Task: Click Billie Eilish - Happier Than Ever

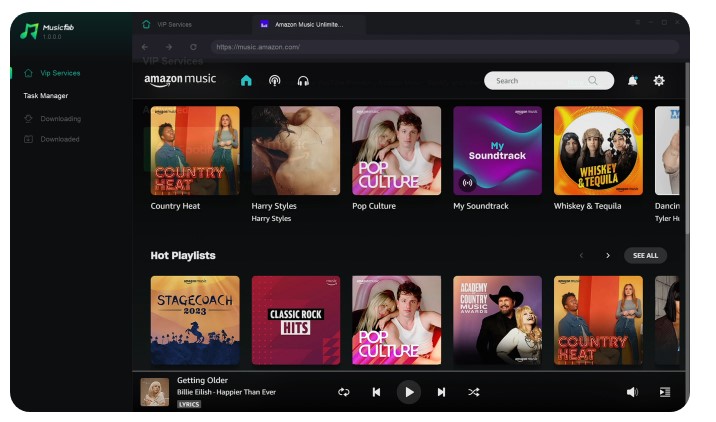Action: point(226,392)
